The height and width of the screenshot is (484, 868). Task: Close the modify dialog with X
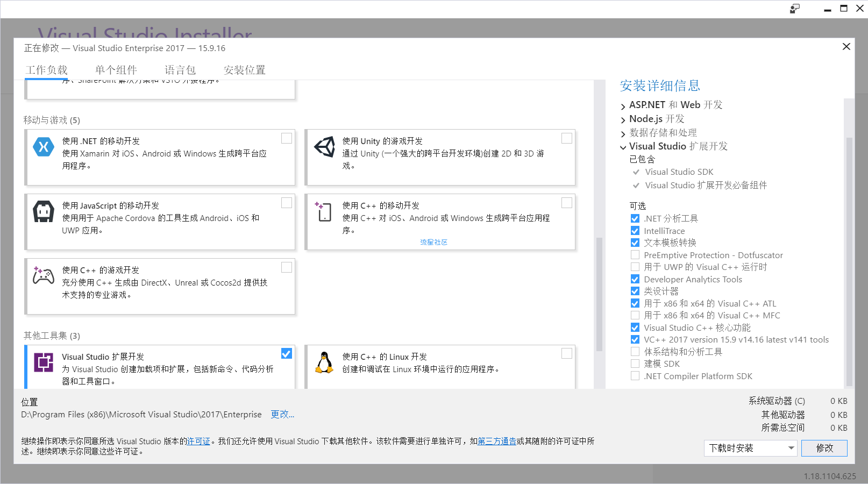click(846, 47)
